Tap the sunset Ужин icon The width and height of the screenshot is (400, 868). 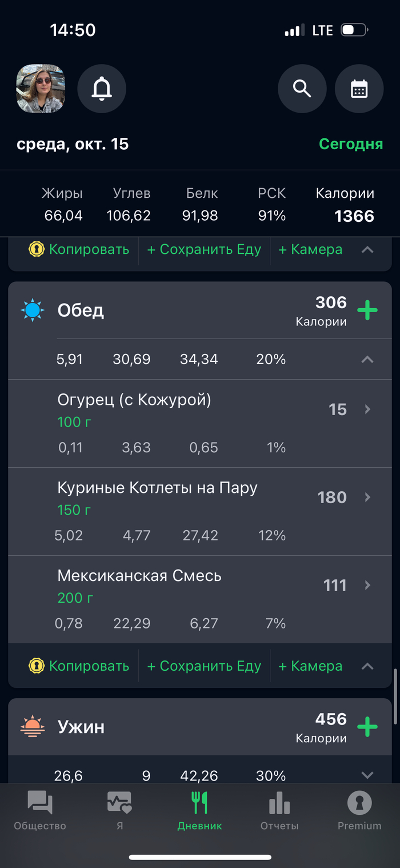tap(32, 727)
